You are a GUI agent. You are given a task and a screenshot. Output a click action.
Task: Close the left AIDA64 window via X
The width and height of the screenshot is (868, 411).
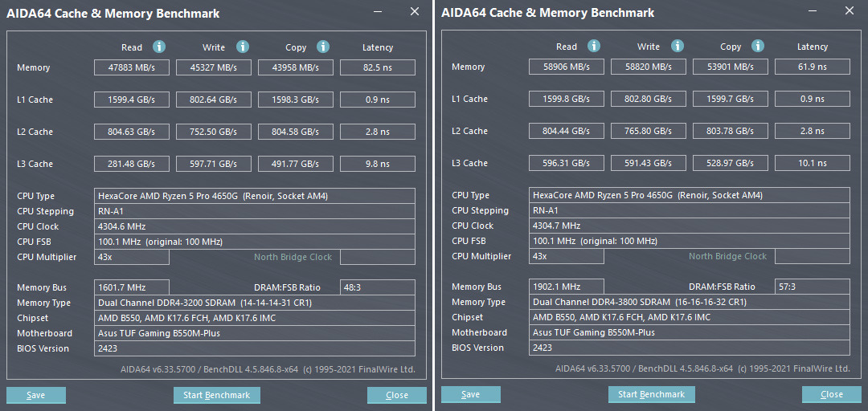point(415,11)
